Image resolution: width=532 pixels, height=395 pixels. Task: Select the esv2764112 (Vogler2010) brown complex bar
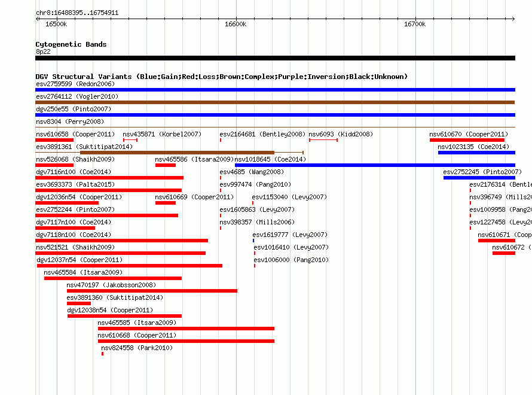[275, 102]
